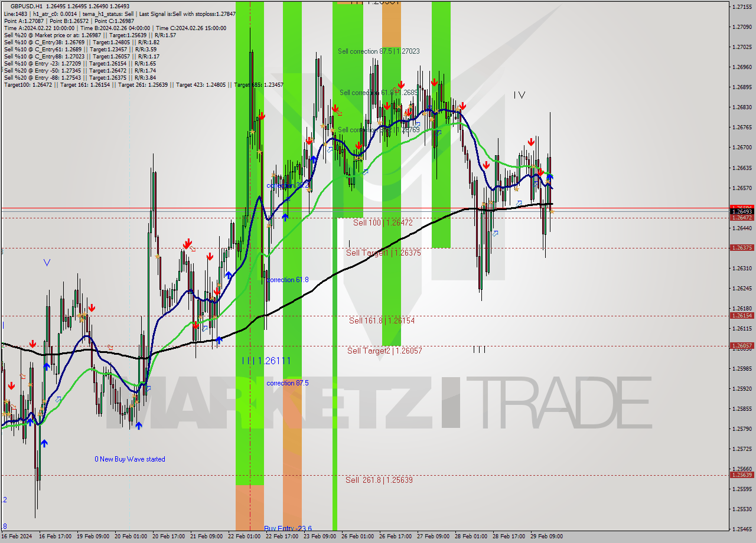Click price axis value 1.26895
This screenshot has width=756, height=543.
[742, 87]
